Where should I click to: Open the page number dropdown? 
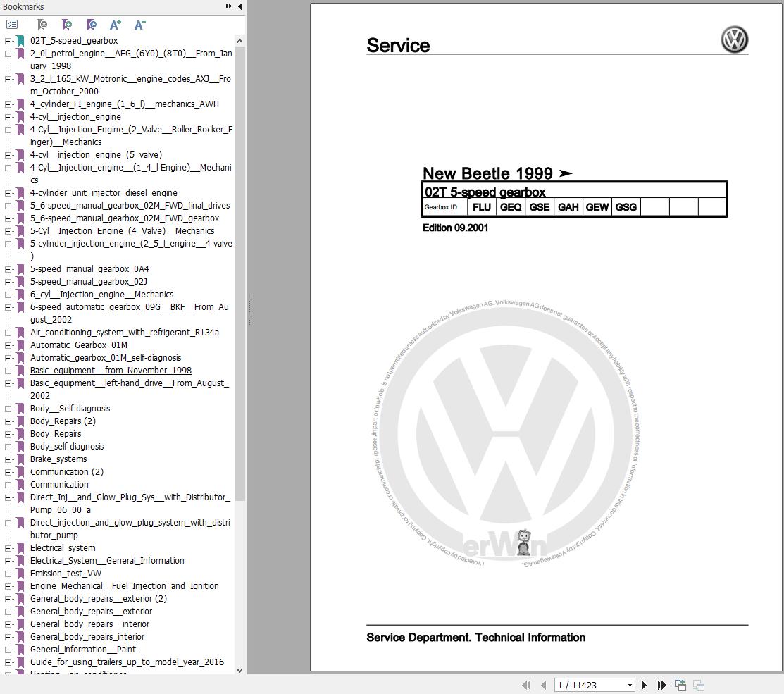(x=630, y=685)
